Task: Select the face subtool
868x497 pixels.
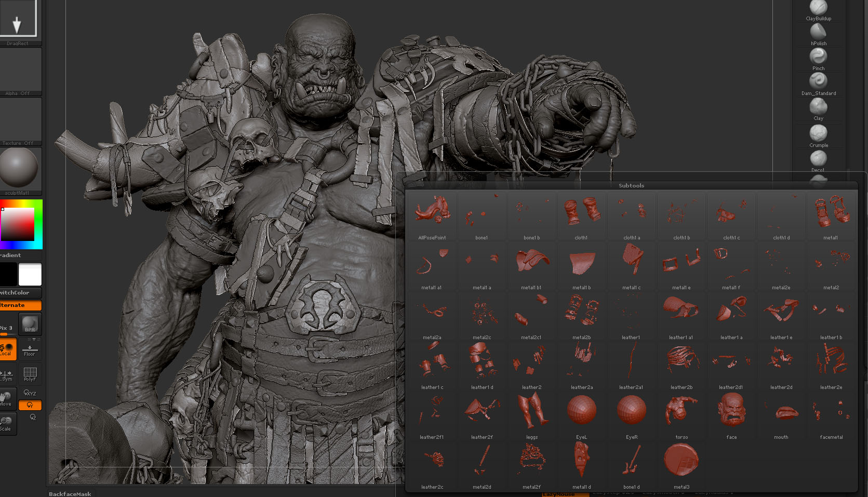Action: (x=731, y=416)
